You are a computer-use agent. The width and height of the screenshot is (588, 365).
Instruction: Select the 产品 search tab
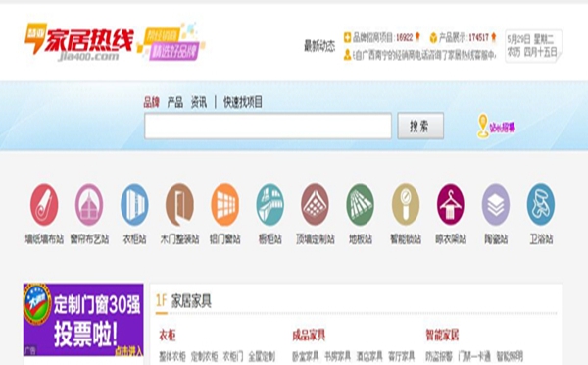pos(175,102)
